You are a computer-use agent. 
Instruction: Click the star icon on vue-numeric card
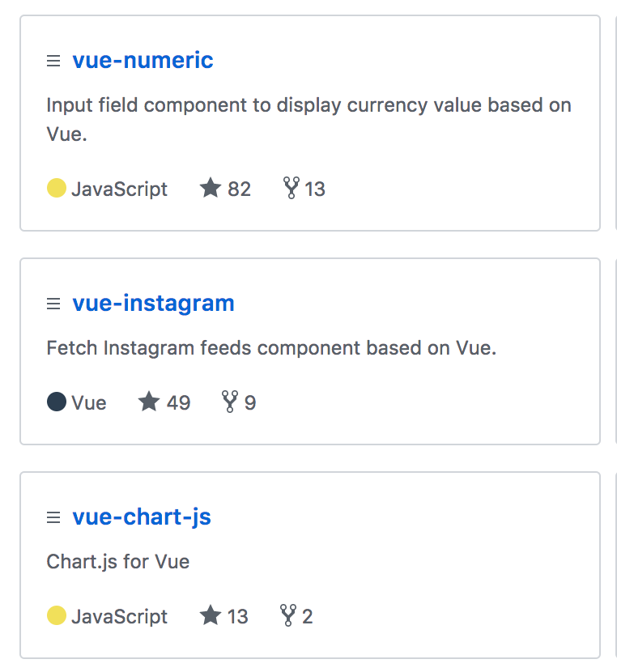[211, 188]
